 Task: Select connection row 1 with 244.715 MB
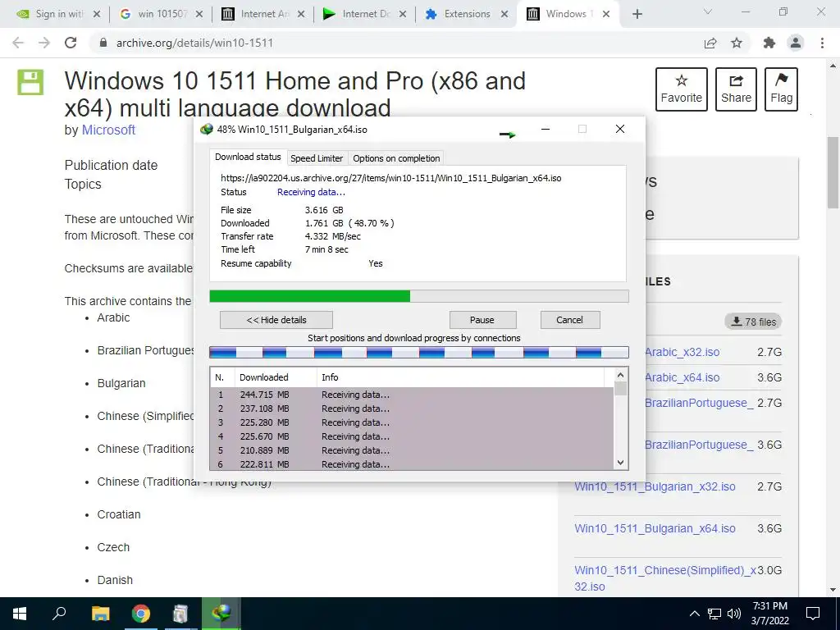[x=412, y=395]
